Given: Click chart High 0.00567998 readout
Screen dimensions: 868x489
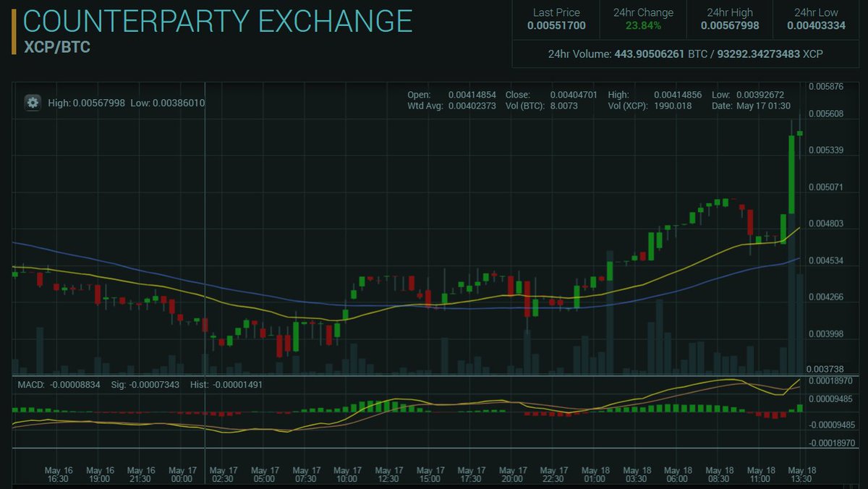Looking at the screenshot, I should (86, 103).
